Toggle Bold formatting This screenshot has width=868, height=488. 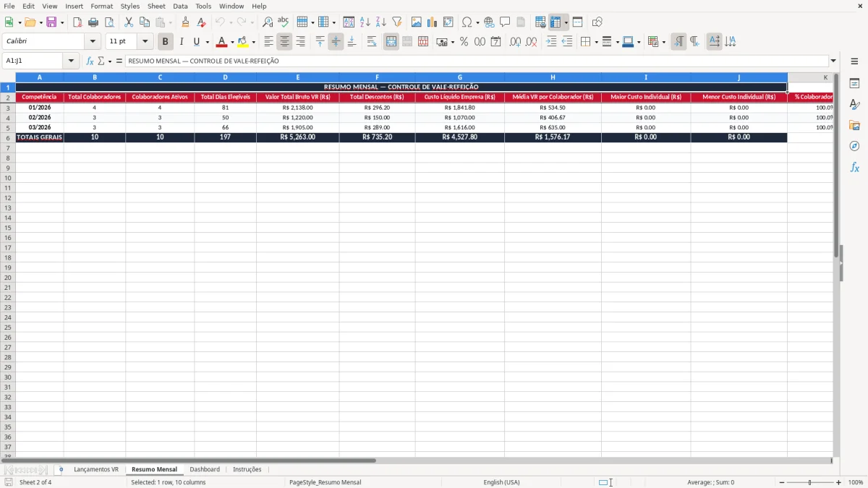click(165, 42)
